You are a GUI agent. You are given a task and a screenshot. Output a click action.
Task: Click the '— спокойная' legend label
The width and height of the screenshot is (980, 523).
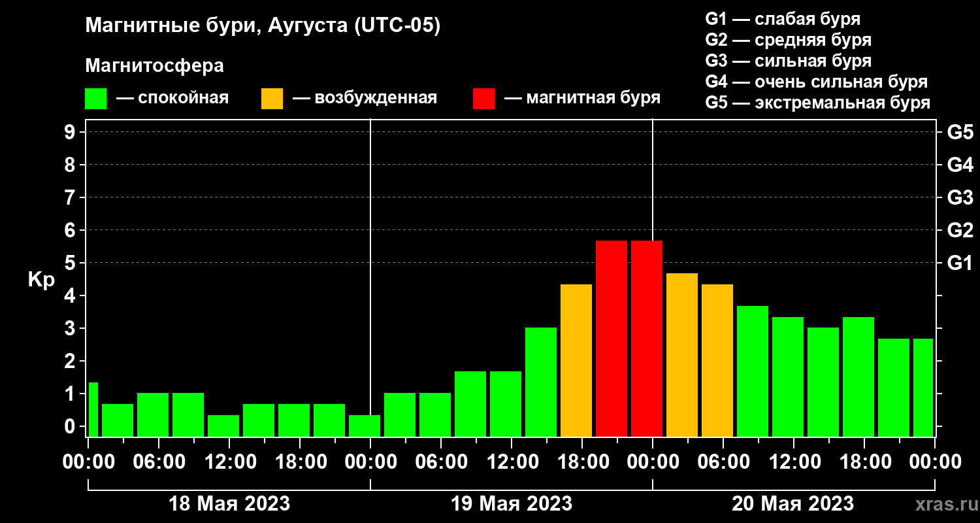[x=172, y=98]
